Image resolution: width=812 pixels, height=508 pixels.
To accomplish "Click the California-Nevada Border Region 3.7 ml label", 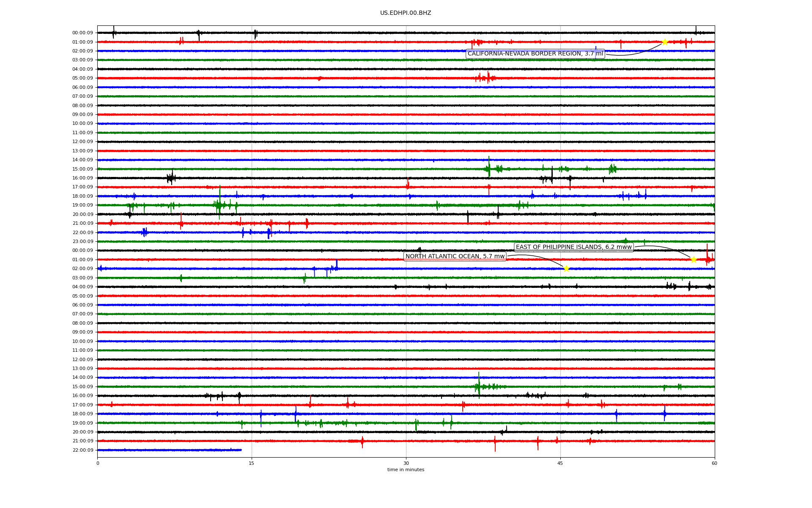I will tap(535, 54).
